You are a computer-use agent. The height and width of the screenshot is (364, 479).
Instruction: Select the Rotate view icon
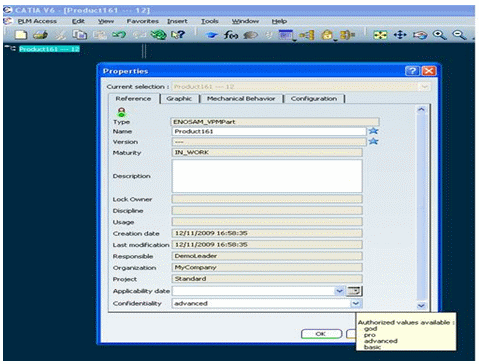[x=420, y=35]
